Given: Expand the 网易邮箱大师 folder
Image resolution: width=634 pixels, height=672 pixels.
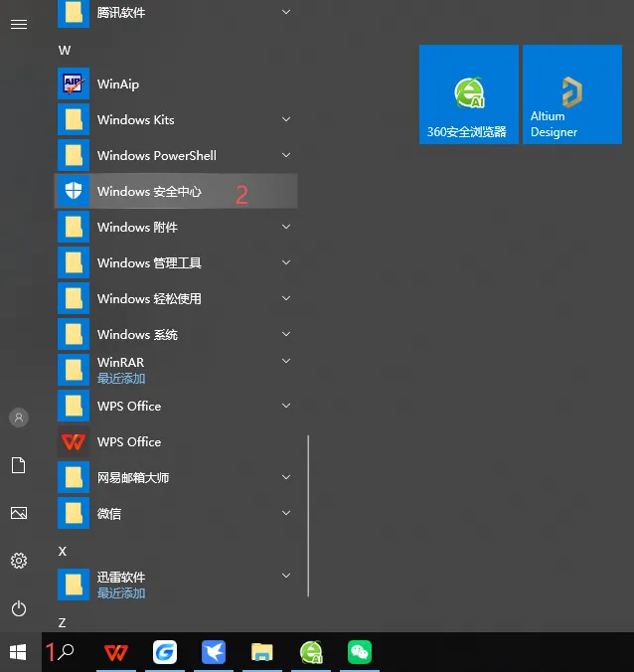Looking at the screenshot, I should [286, 477].
